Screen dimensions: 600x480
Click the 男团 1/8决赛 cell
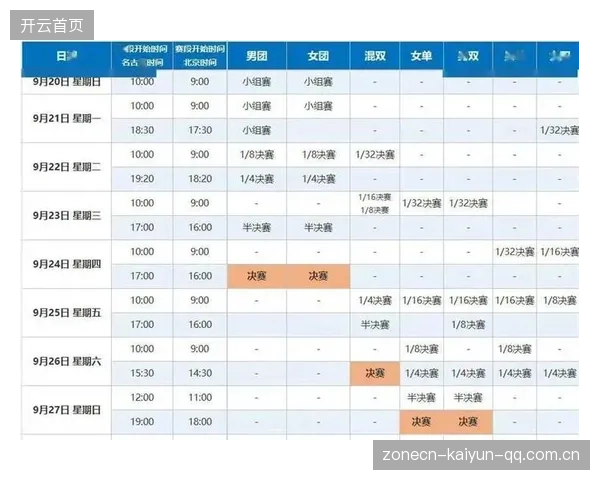click(257, 155)
